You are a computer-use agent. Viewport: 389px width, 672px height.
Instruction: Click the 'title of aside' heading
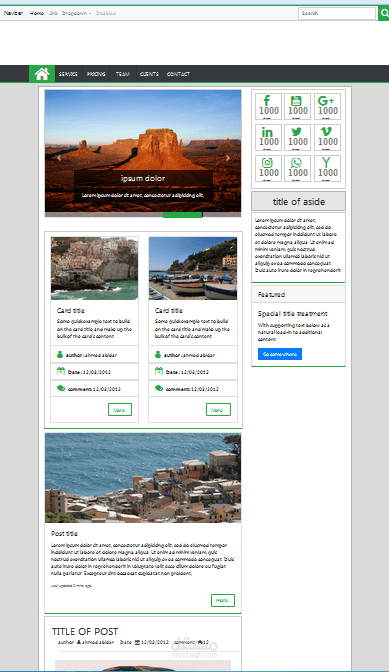(x=299, y=201)
